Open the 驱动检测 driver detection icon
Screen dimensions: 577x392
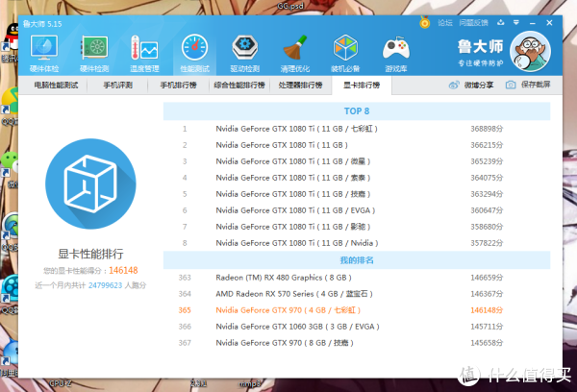point(244,53)
